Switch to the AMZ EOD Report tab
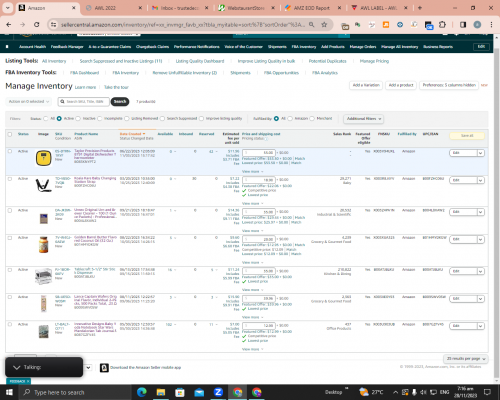This screenshot has height=400, width=500. click(311, 8)
